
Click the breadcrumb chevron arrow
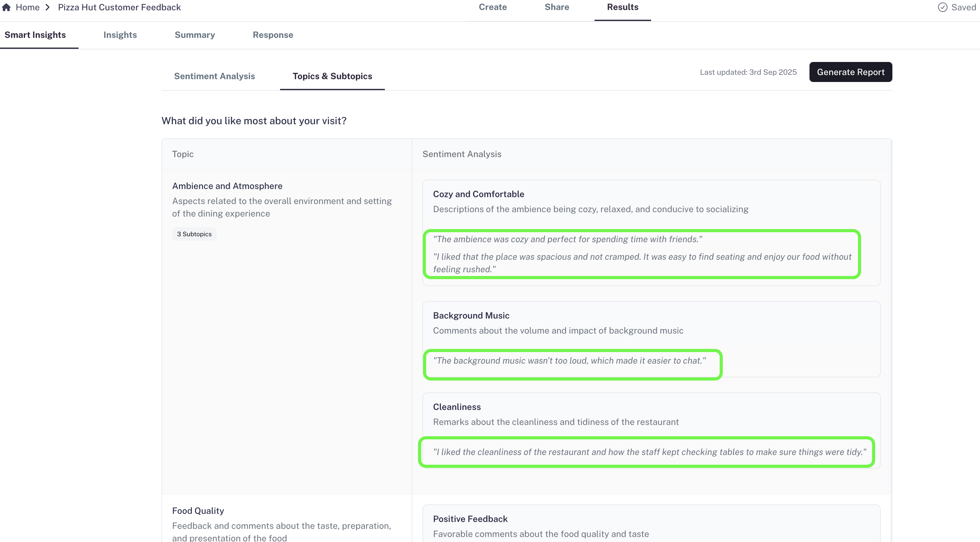pyautogui.click(x=48, y=7)
